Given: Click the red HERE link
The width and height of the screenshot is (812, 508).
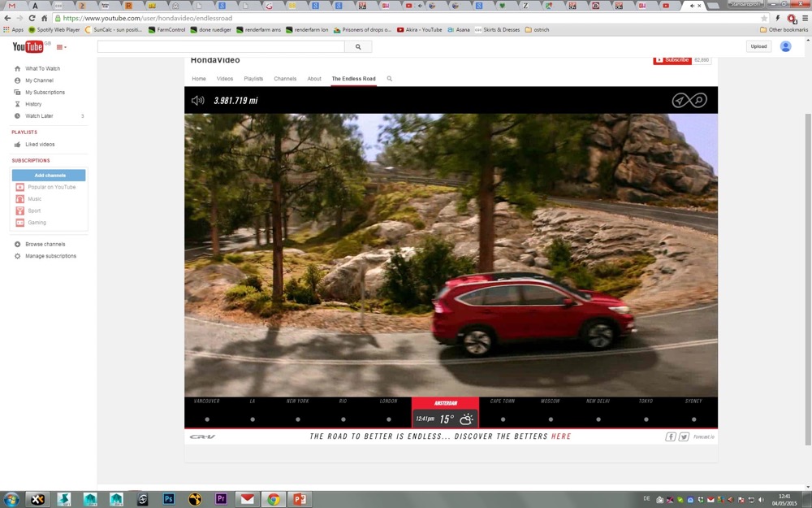Looking at the screenshot, I should pyautogui.click(x=561, y=436).
